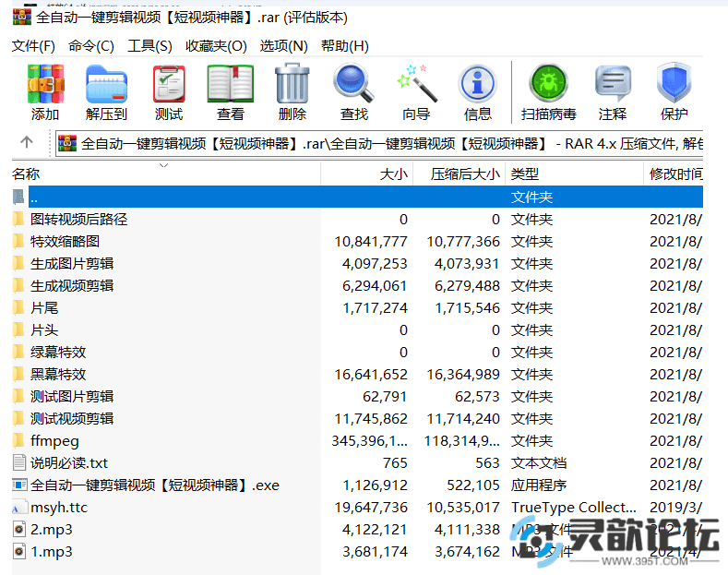The image size is (728, 575).
Task: Click the parent folder ".." icon
Action: point(18,197)
